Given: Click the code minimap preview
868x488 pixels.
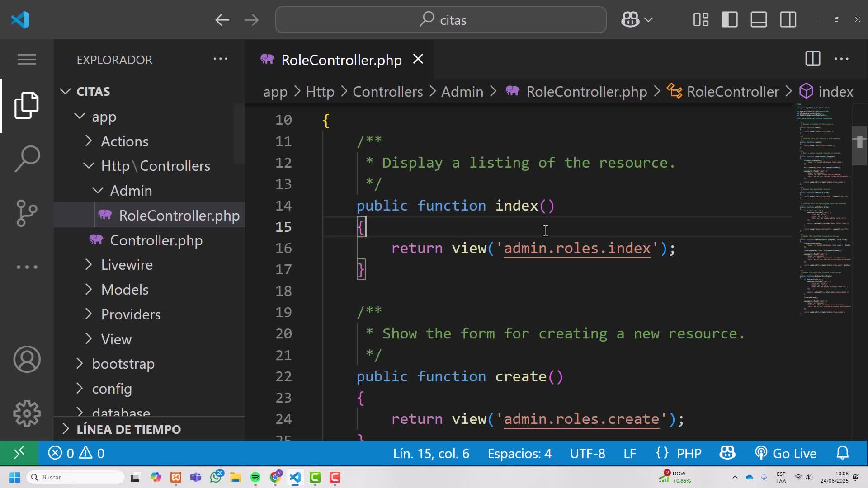Looking at the screenshot, I should click(823, 210).
